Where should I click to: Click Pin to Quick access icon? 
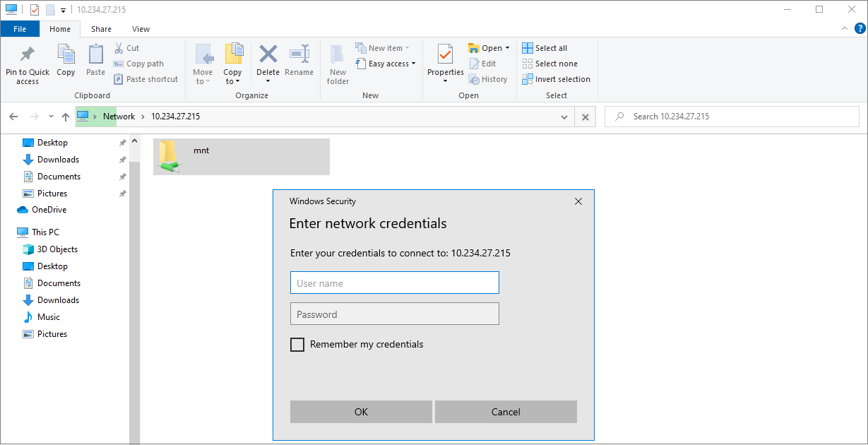(28, 54)
